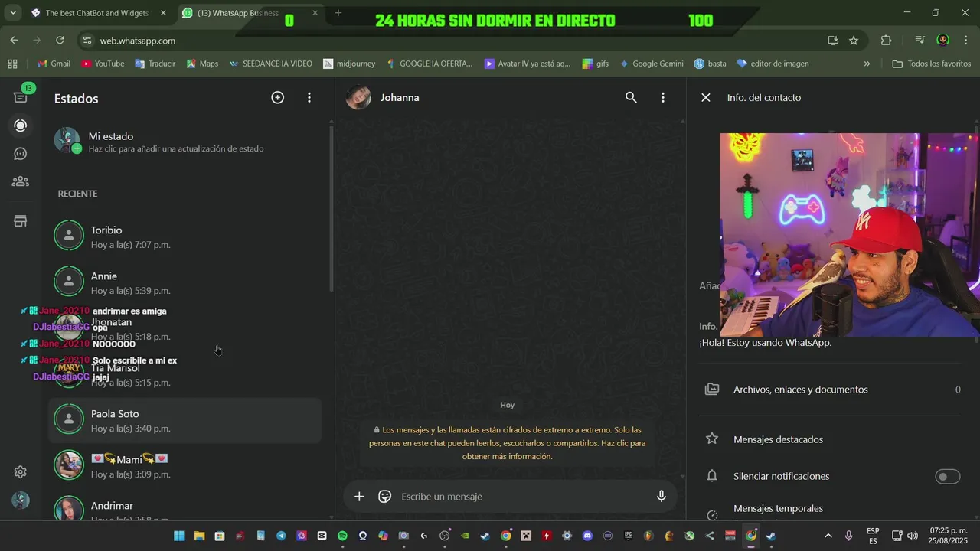This screenshot has width=980, height=551.
Task: Focus the Escribe un mensaje field
Action: click(524, 497)
